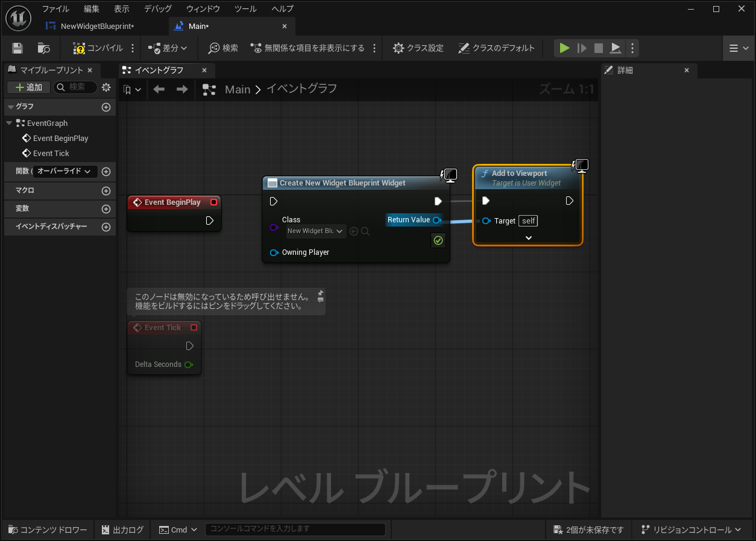The image size is (756, 541).
Task: Click the 追加 add button
Action: [x=28, y=87]
